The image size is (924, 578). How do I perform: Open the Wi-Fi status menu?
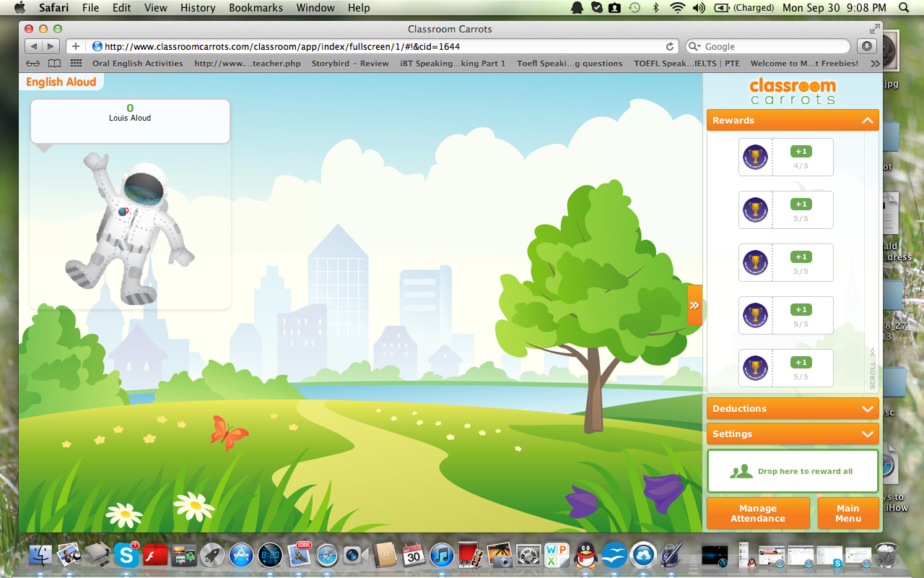[677, 8]
